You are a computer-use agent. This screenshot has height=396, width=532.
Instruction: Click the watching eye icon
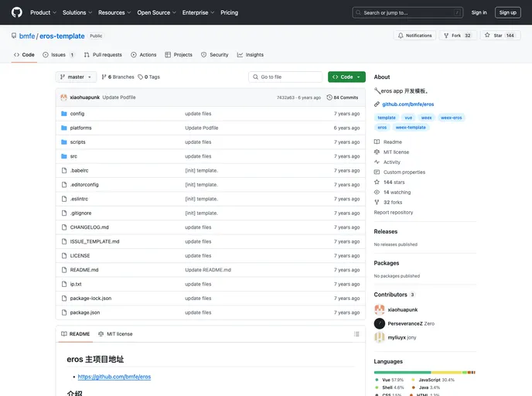[377, 192]
